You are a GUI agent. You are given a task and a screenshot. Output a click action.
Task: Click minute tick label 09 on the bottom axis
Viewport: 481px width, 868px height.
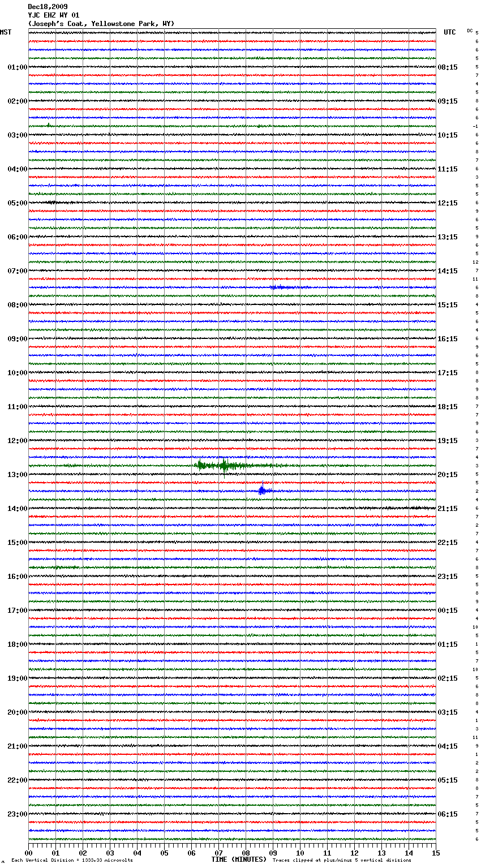(x=273, y=853)
